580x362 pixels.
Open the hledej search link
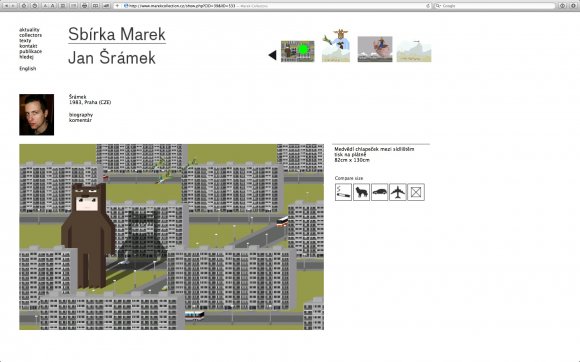26,57
